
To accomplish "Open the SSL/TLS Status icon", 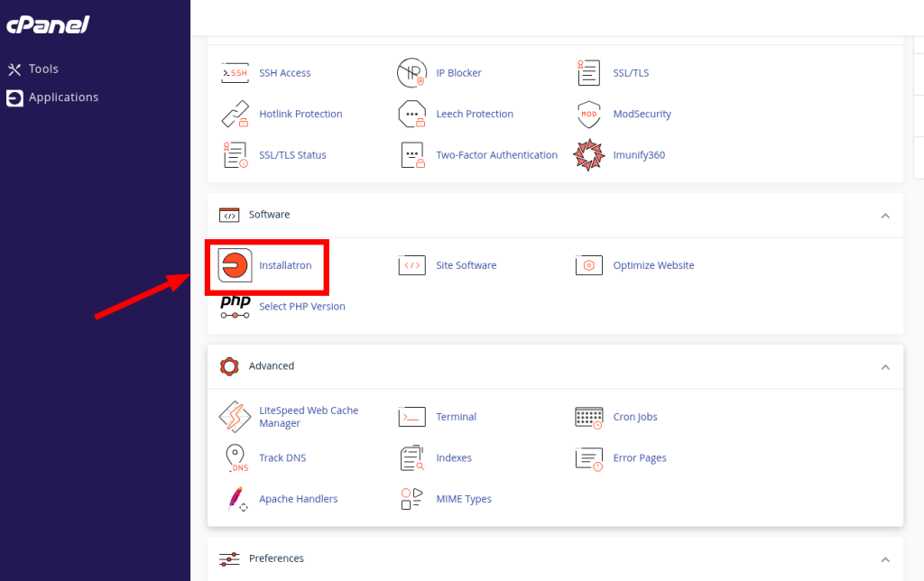I will coord(235,155).
